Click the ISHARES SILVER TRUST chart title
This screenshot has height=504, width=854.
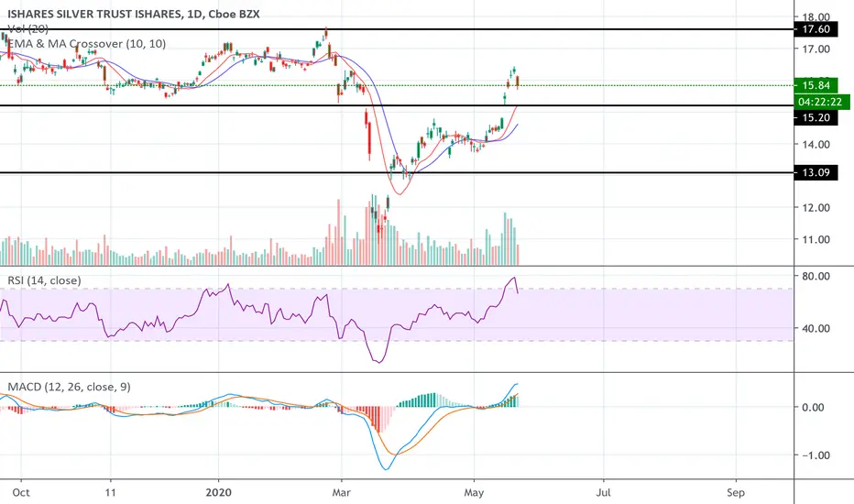pos(134,14)
